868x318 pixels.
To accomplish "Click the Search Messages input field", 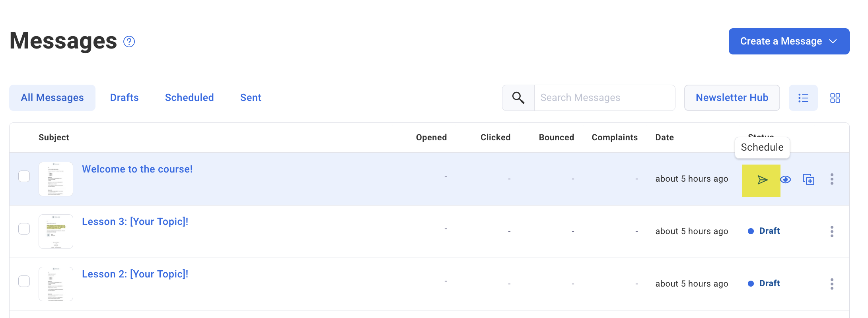I will (604, 98).
